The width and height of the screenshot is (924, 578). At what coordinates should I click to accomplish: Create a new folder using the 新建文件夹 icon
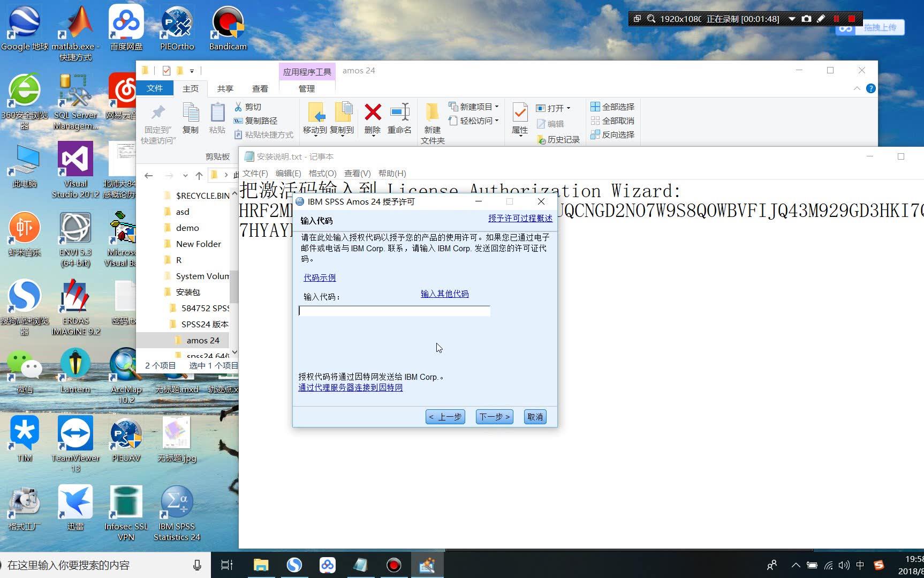[432, 119]
